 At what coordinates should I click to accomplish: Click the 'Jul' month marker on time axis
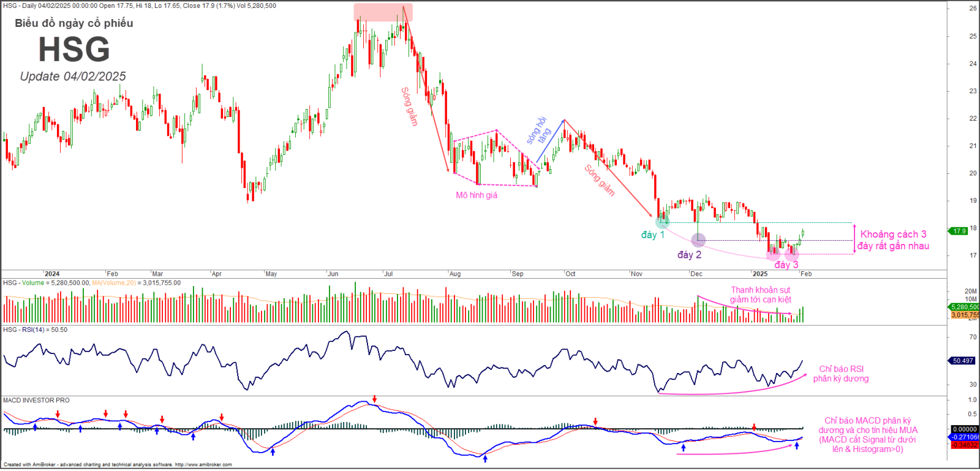[388, 274]
